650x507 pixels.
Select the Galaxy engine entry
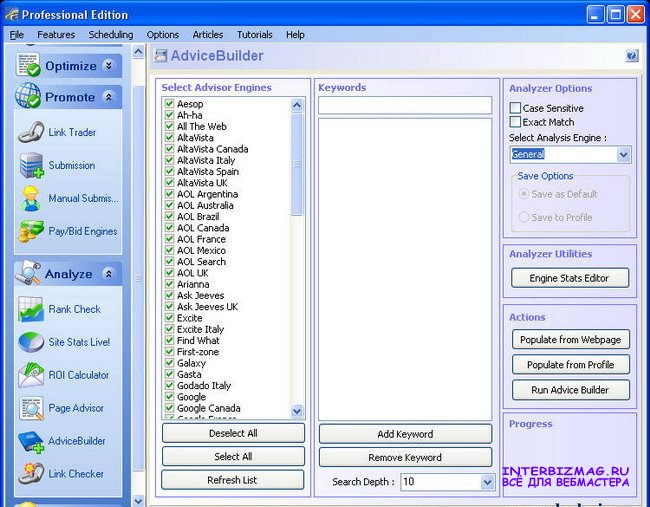point(191,363)
